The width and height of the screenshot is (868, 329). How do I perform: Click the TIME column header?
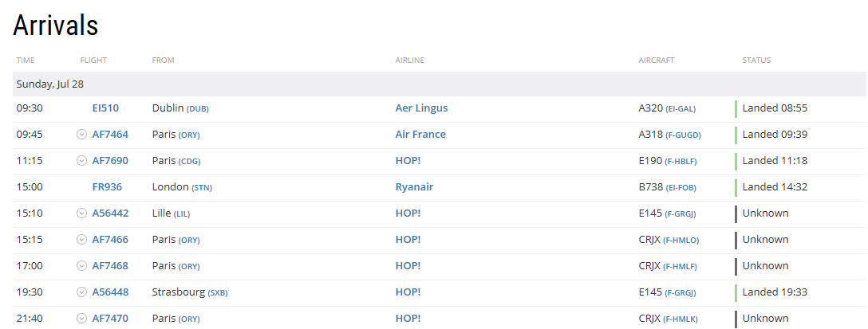pyautogui.click(x=26, y=61)
